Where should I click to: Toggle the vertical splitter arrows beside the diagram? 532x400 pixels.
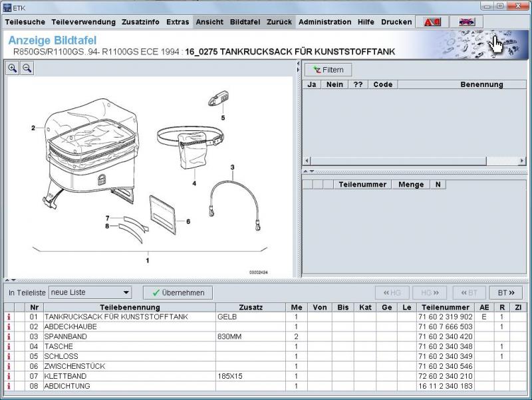tap(298, 66)
